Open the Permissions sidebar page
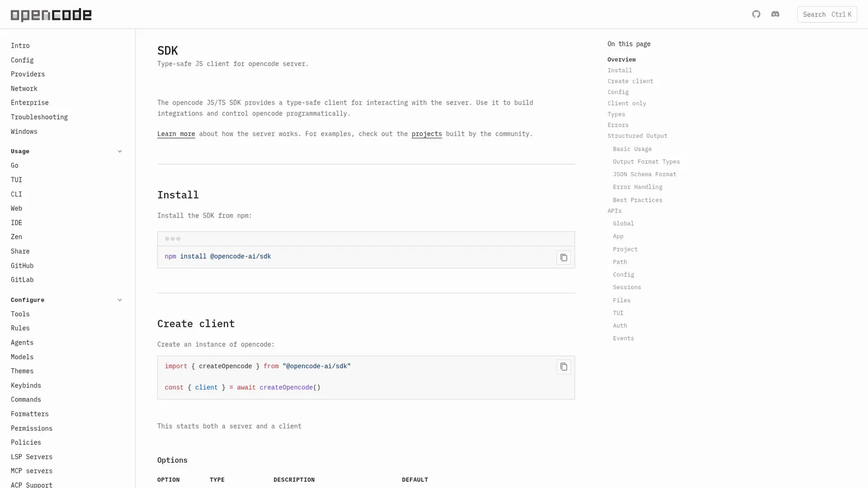 (32, 428)
